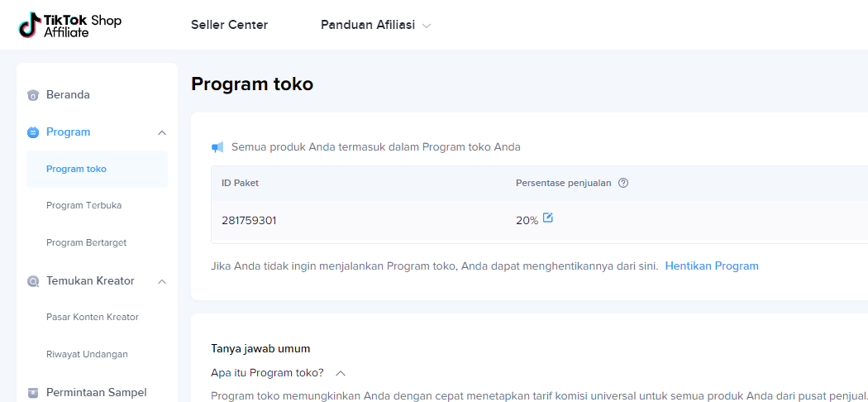
Task: Click the megaphone announcement icon
Action: click(217, 147)
